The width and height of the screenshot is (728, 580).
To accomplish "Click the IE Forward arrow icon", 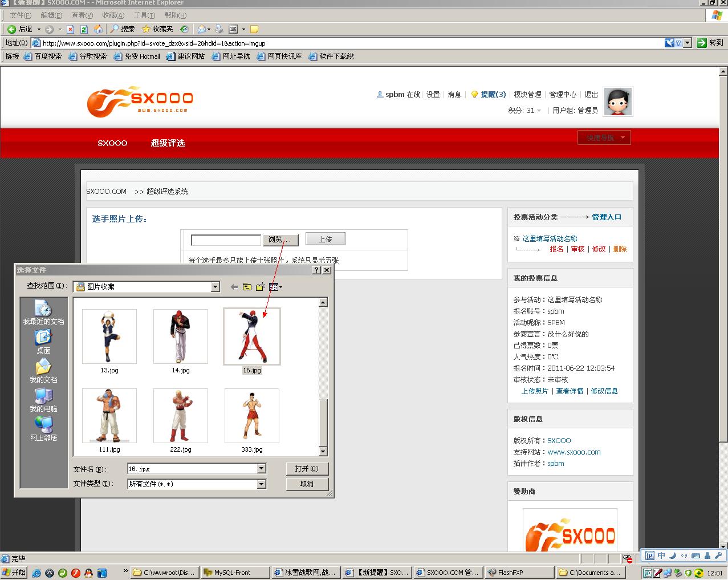I will click(x=50, y=29).
